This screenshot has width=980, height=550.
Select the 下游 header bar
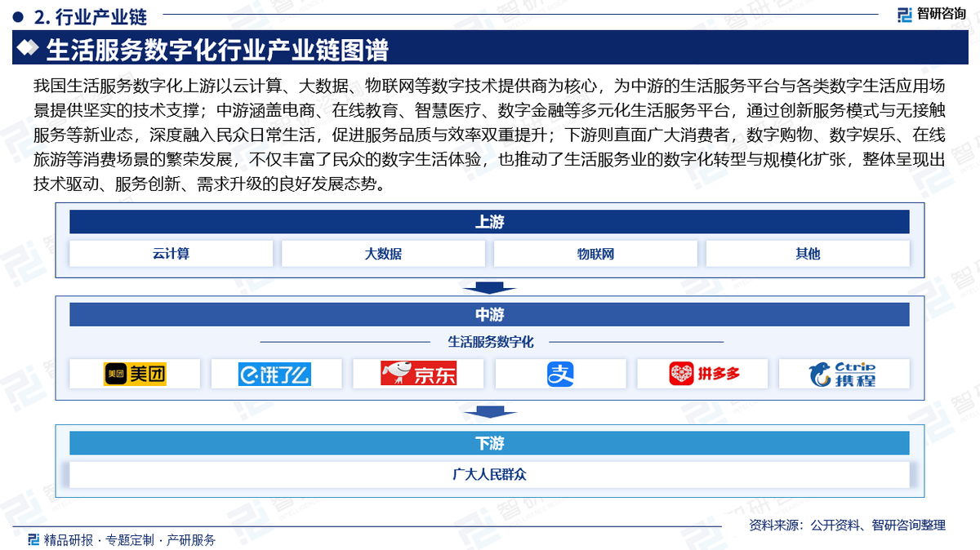tap(489, 443)
